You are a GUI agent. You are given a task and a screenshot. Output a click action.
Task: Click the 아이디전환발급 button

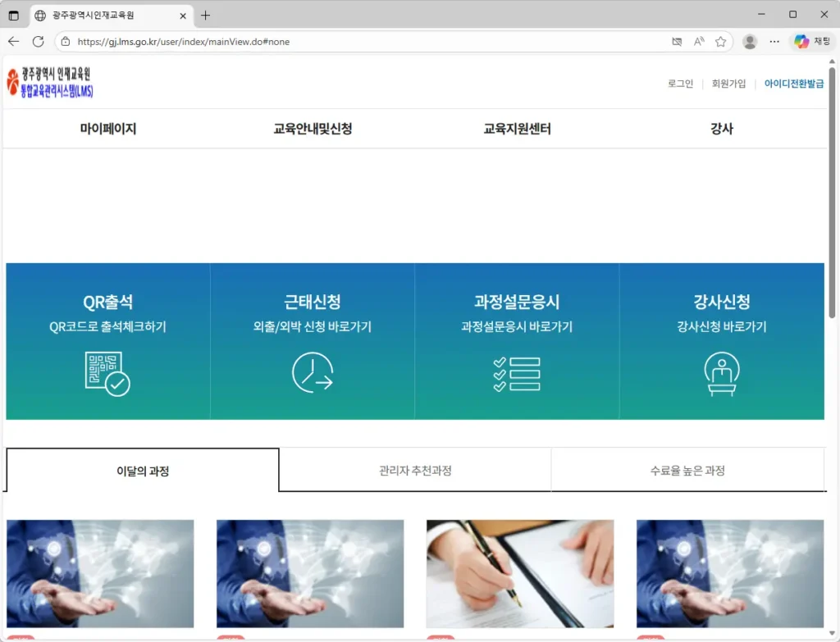tap(793, 83)
